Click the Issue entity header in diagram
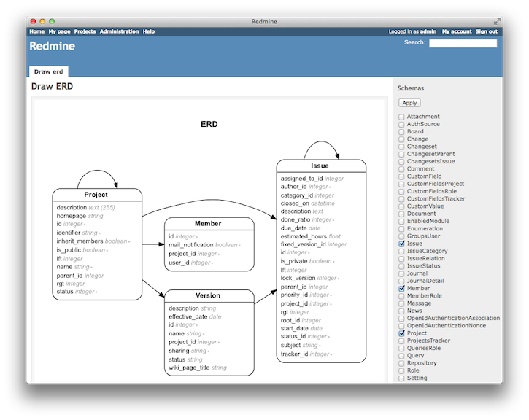The image size is (529, 420). pyautogui.click(x=320, y=166)
